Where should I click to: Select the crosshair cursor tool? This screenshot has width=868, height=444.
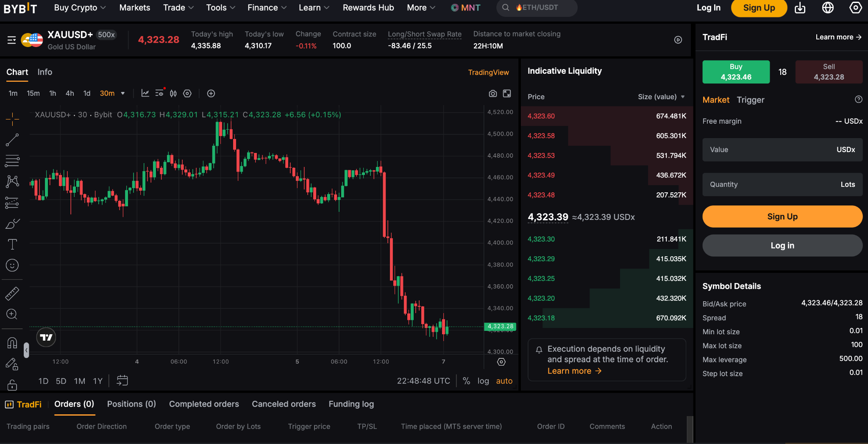point(12,119)
